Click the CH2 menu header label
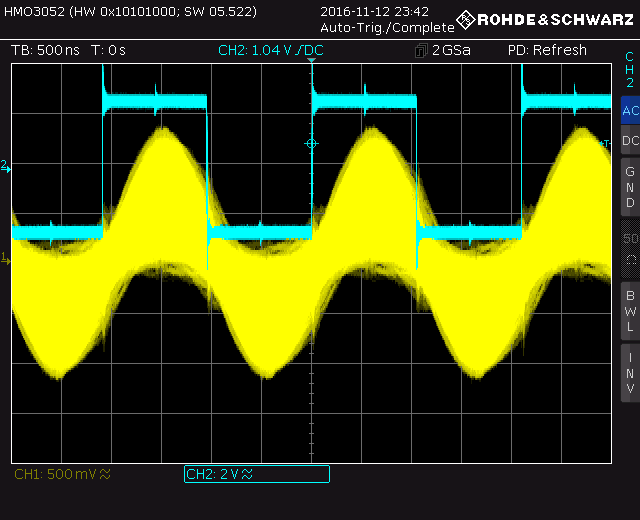 [x=629, y=69]
